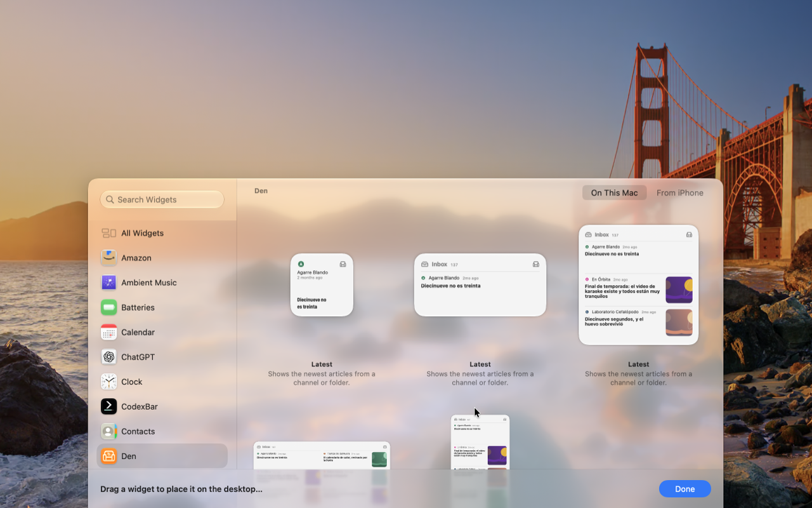This screenshot has height=508, width=812.
Task: Click the Done button
Action: 685,489
